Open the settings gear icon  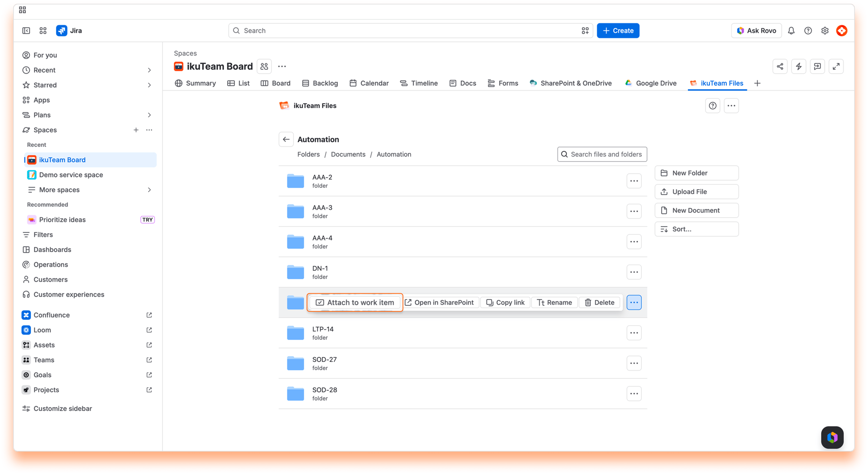[825, 30]
